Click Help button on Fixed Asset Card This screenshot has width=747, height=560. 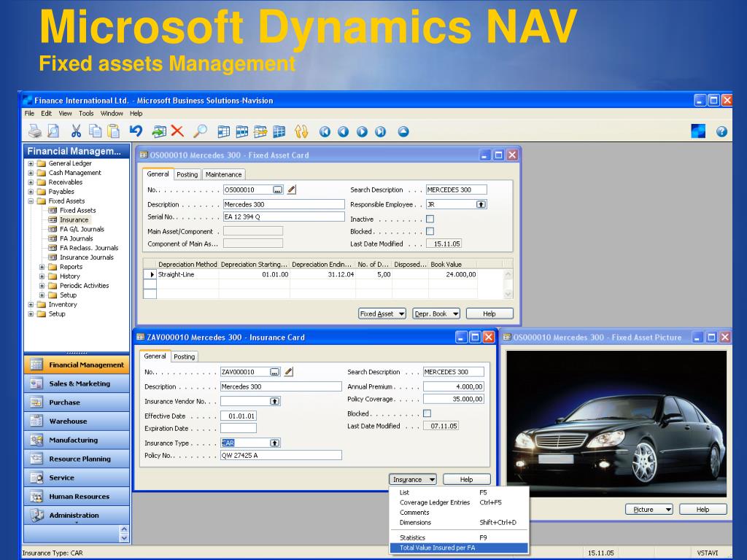tap(489, 314)
